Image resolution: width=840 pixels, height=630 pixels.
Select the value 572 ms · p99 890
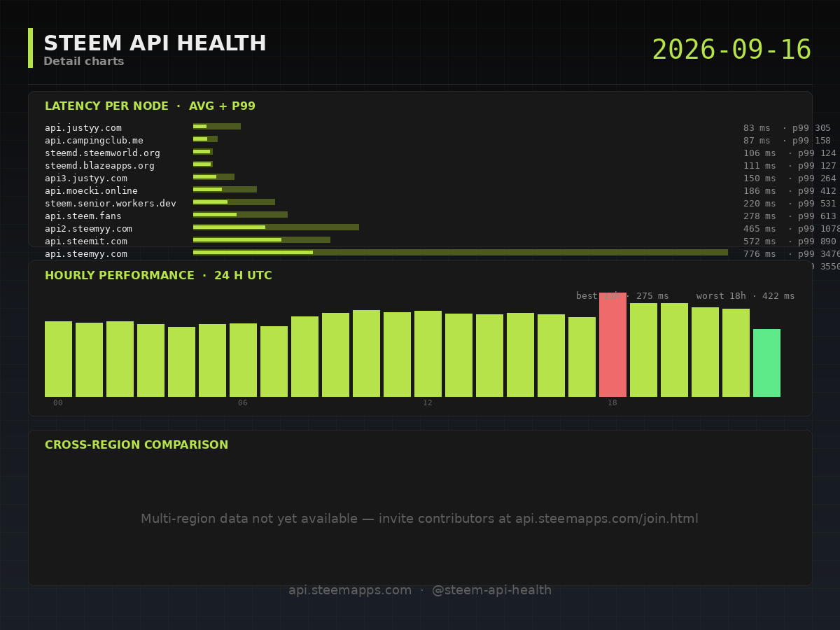(x=790, y=241)
